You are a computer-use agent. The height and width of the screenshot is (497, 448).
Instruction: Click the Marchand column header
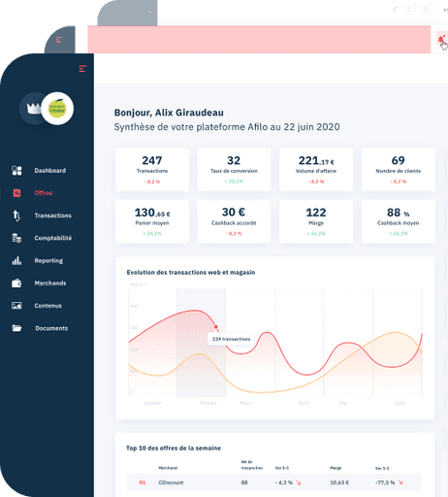tap(168, 468)
